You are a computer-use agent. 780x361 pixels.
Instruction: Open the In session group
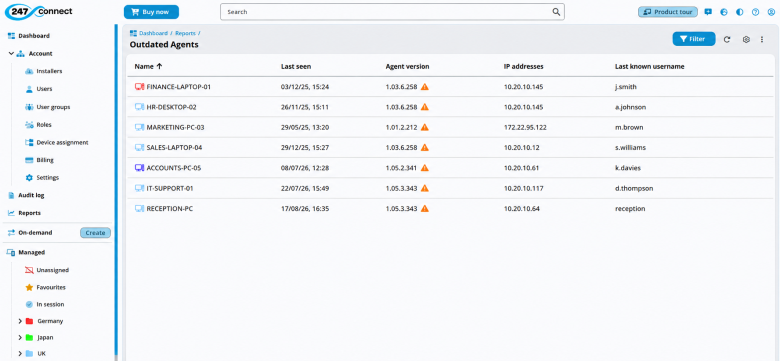point(45,304)
